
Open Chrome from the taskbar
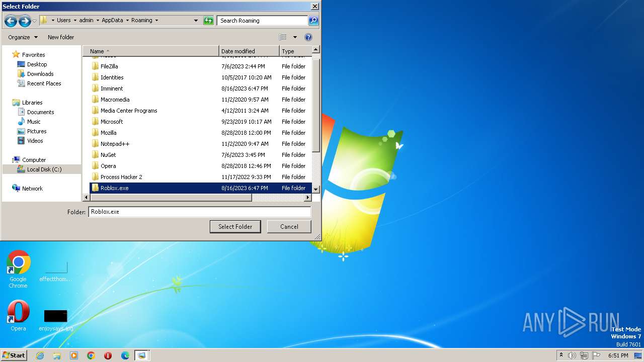pos(91,355)
